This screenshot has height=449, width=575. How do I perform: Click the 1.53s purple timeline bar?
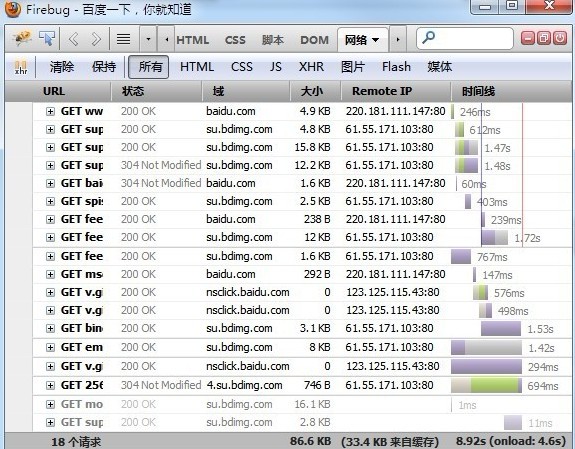click(501, 328)
